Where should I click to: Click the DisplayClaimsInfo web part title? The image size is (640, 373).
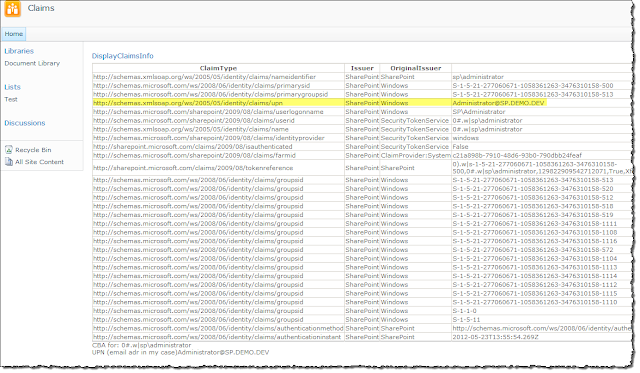122,56
